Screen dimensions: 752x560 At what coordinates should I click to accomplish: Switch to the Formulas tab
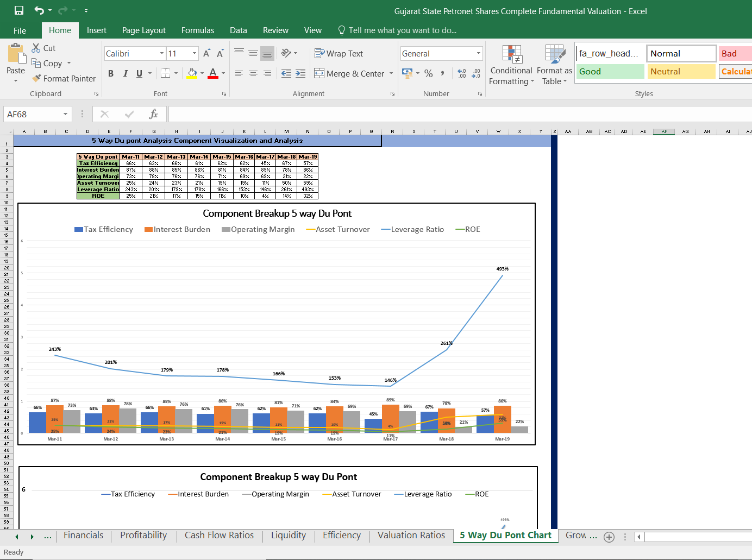[x=198, y=30]
